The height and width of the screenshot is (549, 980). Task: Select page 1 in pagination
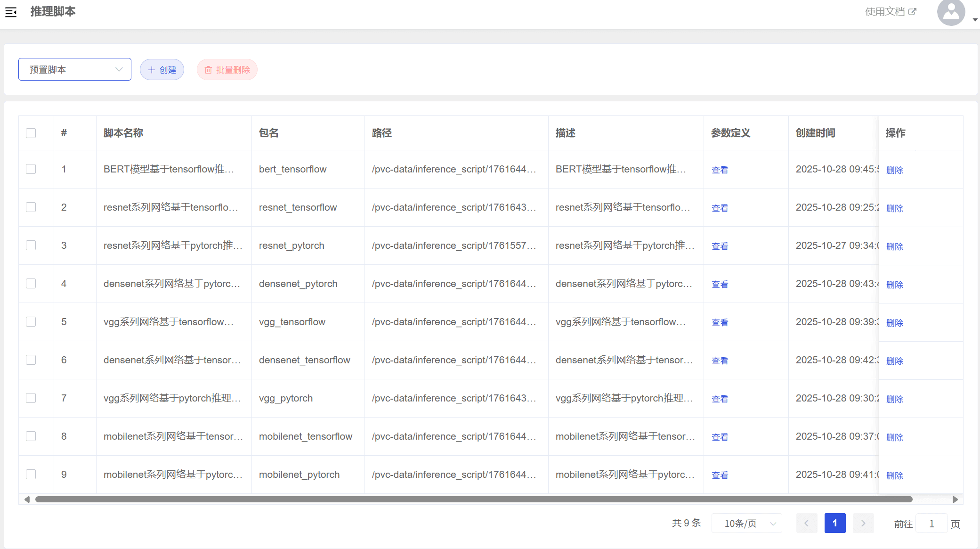coord(835,523)
